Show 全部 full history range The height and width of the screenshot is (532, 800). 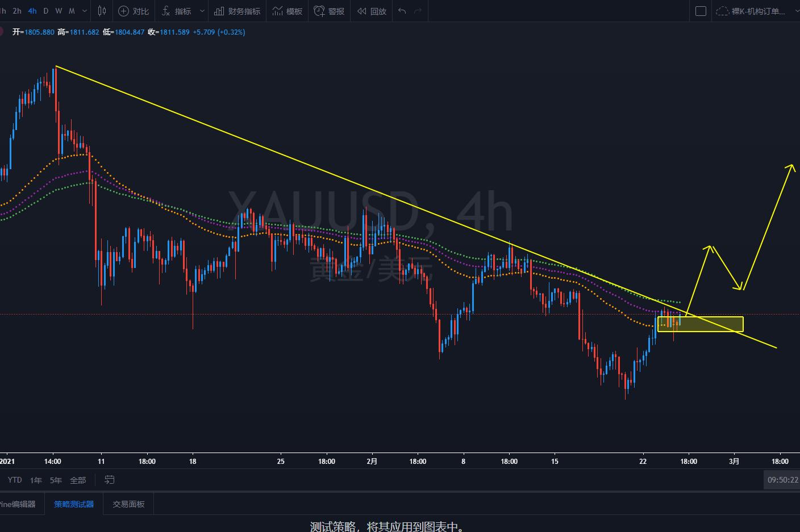[78, 480]
